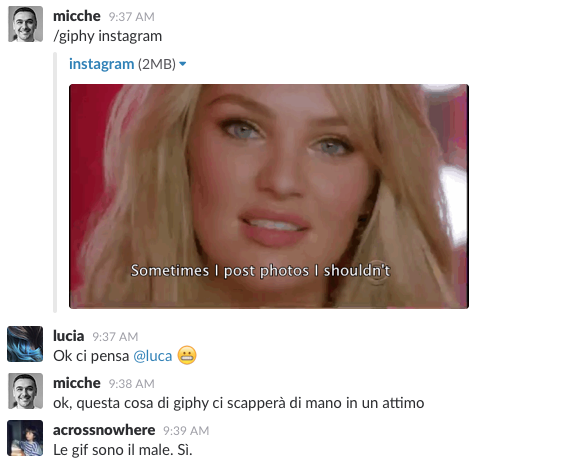Click the (2MB) file size label
The image size is (570, 462).
tap(157, 64)
